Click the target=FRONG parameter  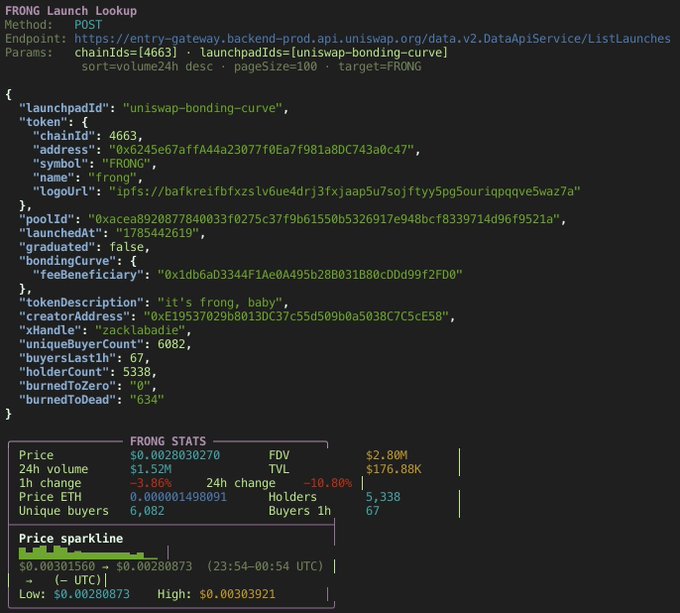tap(379, 66)
